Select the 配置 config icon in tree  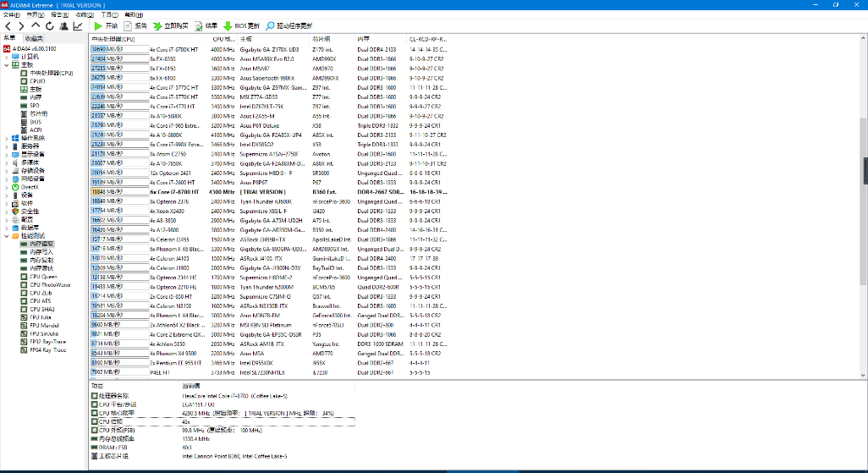click(15, 219)
